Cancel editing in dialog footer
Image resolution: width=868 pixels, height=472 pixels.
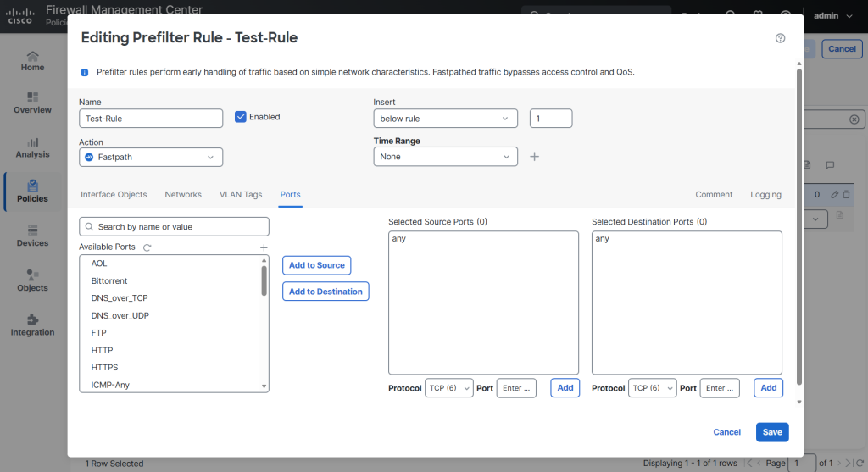(726, 432)
